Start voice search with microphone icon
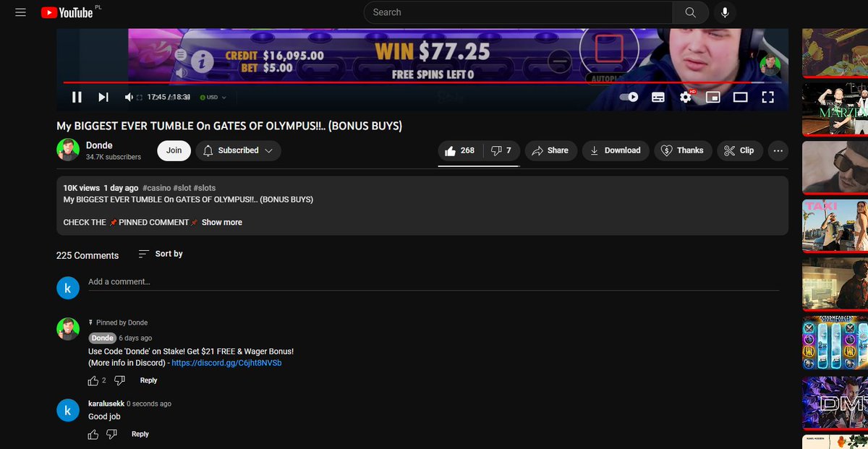 725,12
